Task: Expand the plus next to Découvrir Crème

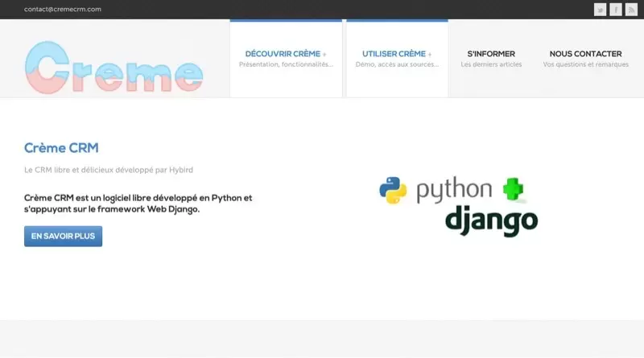Action: [x=324, y=54]
